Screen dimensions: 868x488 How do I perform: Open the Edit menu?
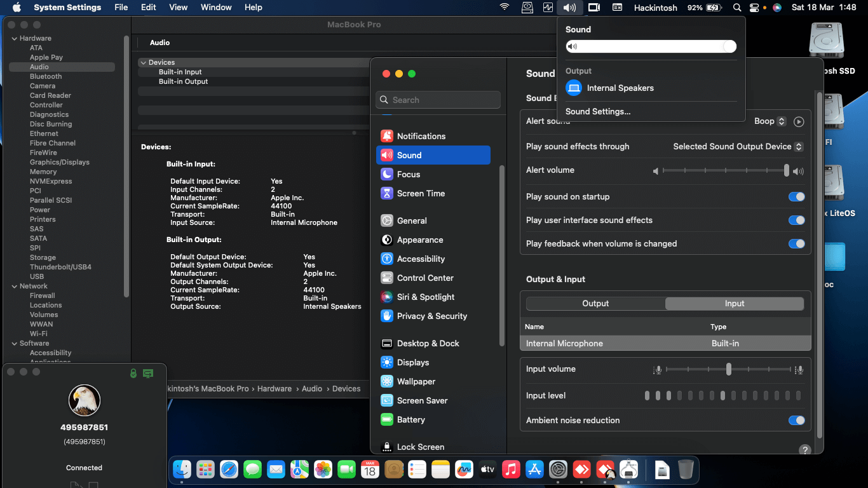149,8
